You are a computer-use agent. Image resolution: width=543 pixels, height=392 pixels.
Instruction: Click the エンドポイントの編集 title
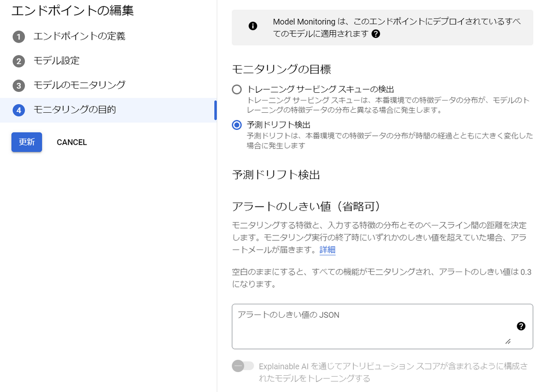coord(72,10)
